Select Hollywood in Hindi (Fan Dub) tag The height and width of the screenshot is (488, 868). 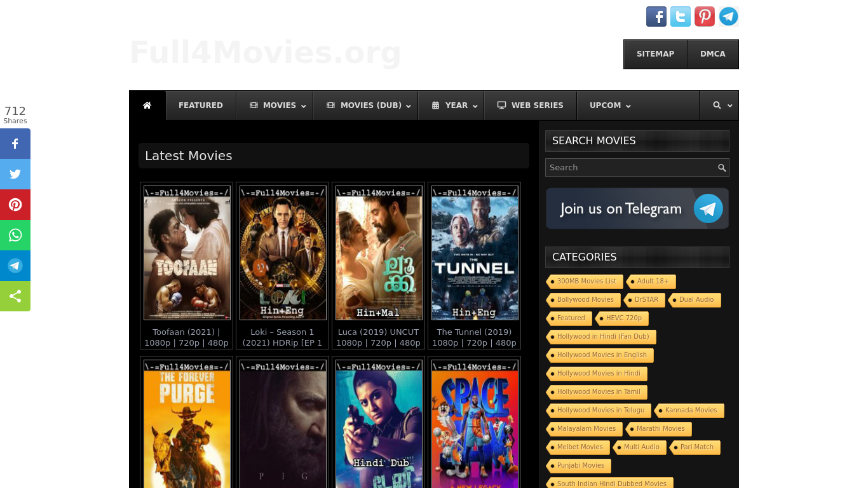[601, 337]
